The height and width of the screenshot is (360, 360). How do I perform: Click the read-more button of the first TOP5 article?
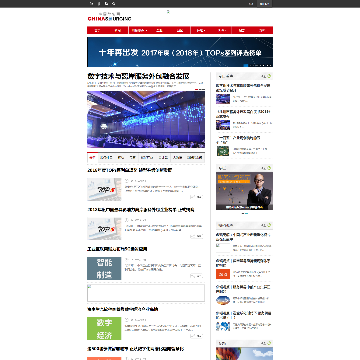(x=196, y=197)
